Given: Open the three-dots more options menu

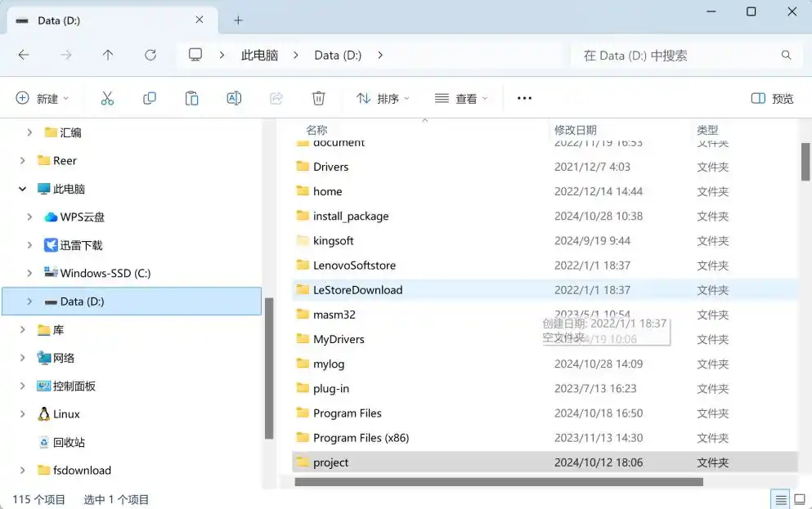Looking at the screenshot, I should pyautogui.click(x=525, y=98).
